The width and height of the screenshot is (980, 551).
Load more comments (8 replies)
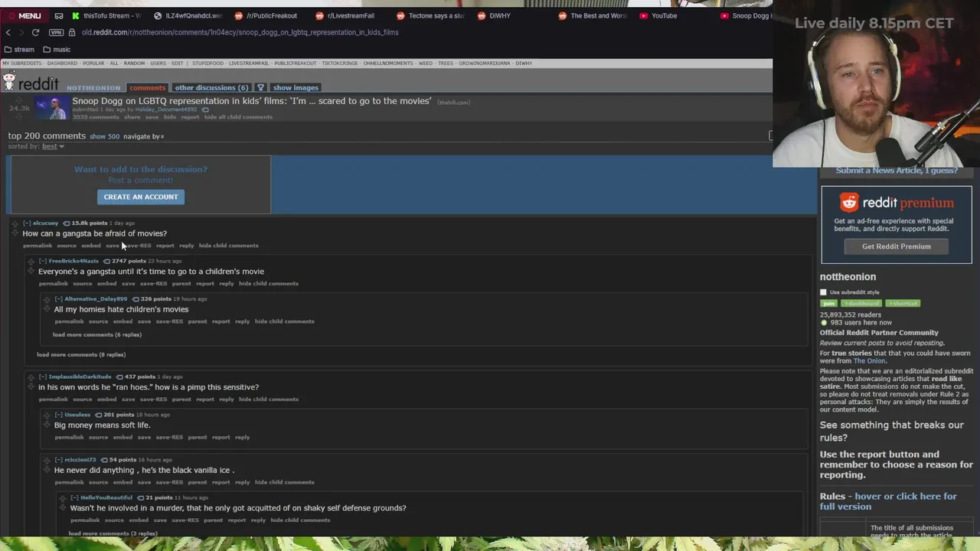click(x=81, y=354)
